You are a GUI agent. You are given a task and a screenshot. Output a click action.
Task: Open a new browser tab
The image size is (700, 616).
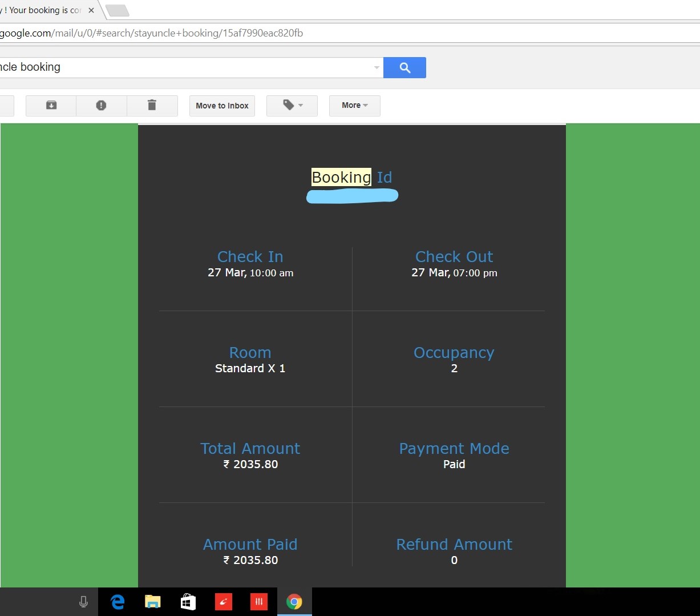118,10
